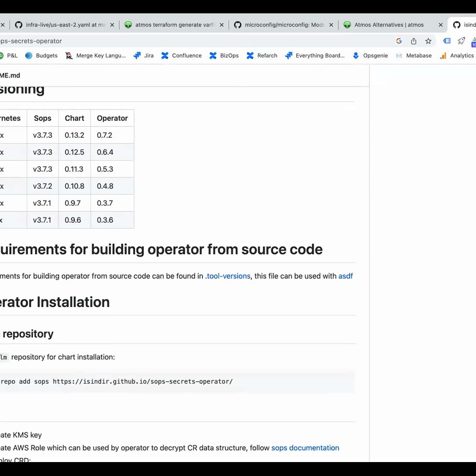
Task: Switch to the infra-live/us-east-2.yaml tab
Action: [61, 25]
